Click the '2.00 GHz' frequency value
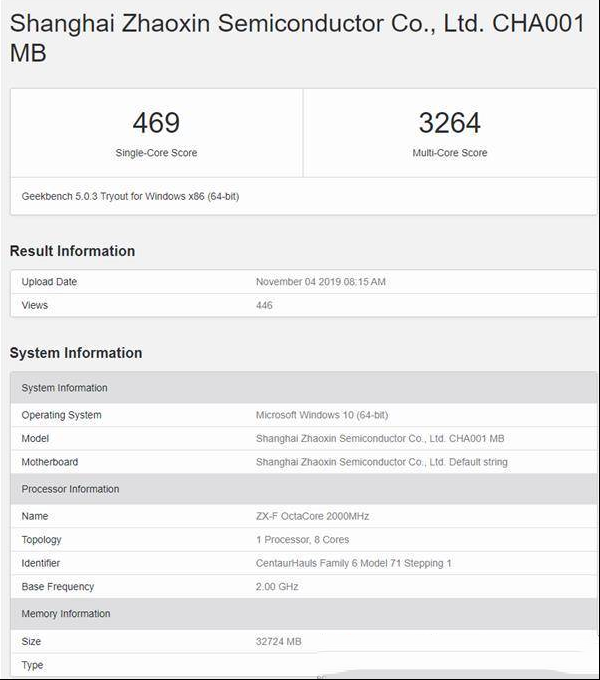Image resolution: width=600 pixels, height=680 pixels. (277, 586)
